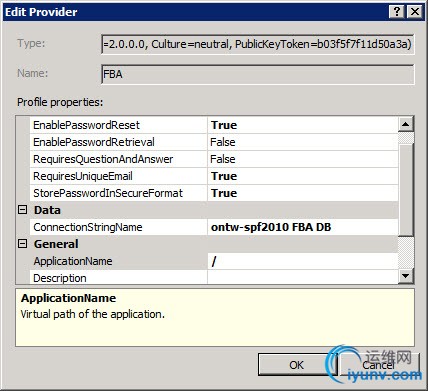The width and height of the screenshot is (428, 391).
Task: Click OK to save the provider
Action: click(x=297, y=365)
